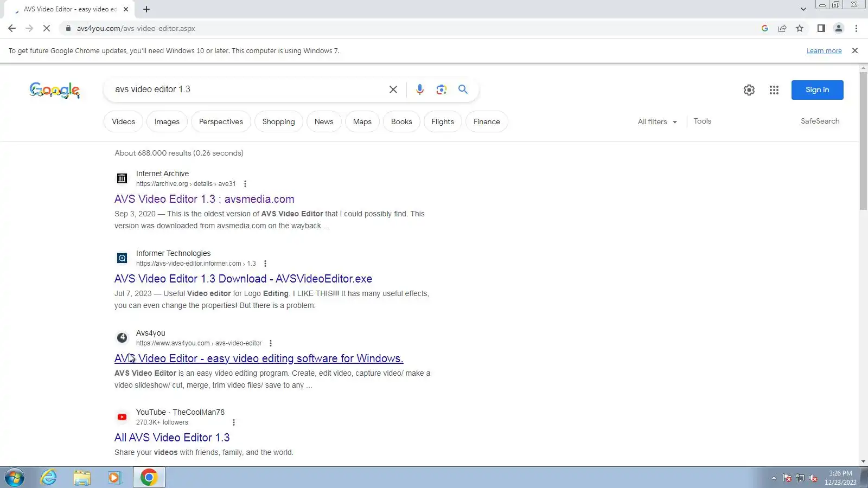Click the results count text
Image resolution: width=868 pixels, height=488 pixels.
pos(179,153)
